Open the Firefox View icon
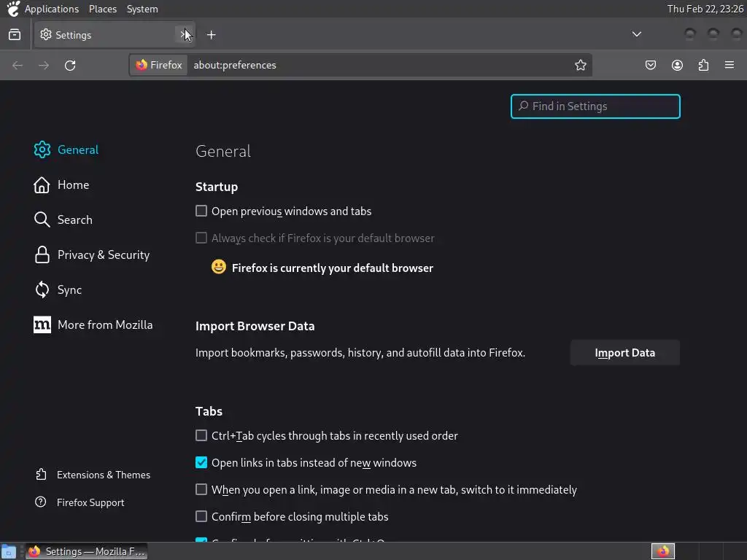The width and height of the screenshot is (747, 560). coord(15,35)
